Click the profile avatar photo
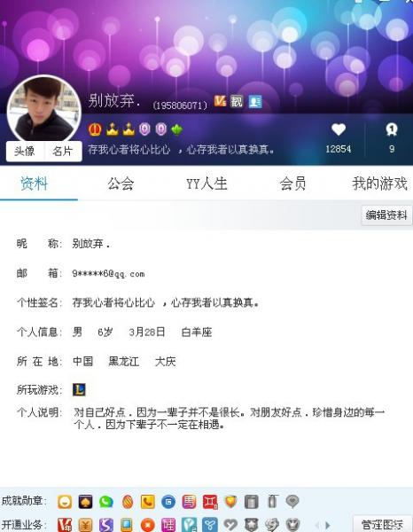The height and width of the screenshot is (532, 413). pyautogui.click(x=44, y=108)
